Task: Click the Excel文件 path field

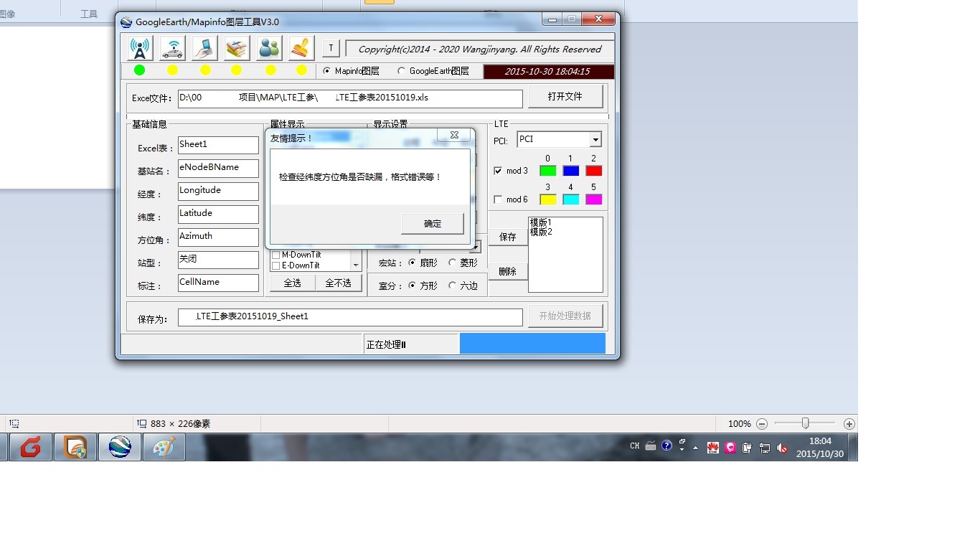Action: click(350, 98)
